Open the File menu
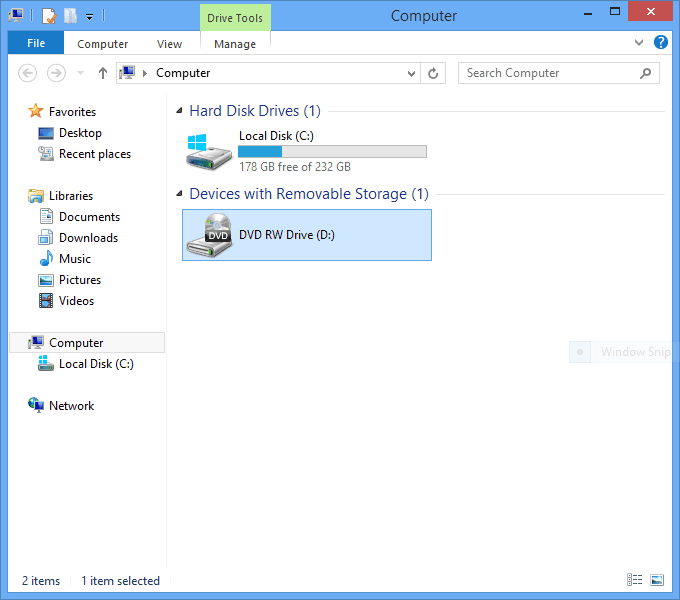 [x=36, y=43]
